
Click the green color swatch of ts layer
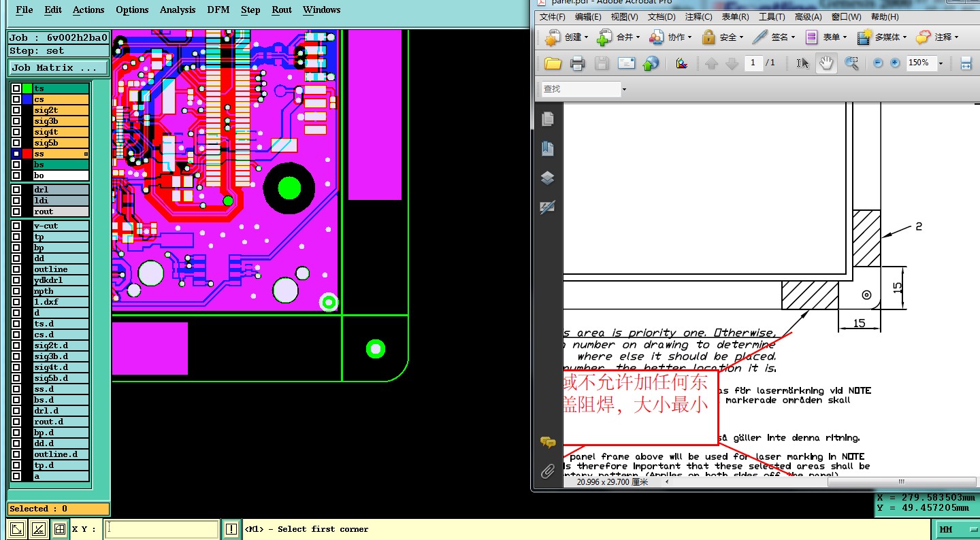click(x=27, y=88)
